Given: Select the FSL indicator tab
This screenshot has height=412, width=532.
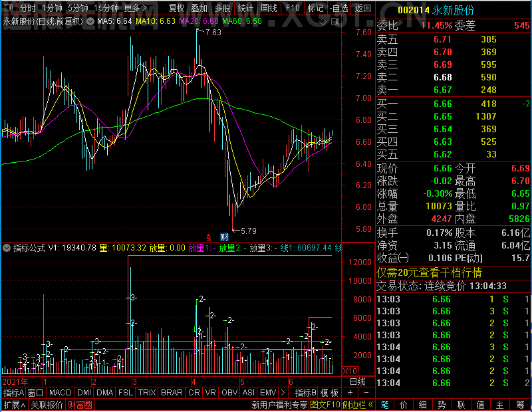Looking at the screenshot, I should pyautogui.click(x=126, y=393).
